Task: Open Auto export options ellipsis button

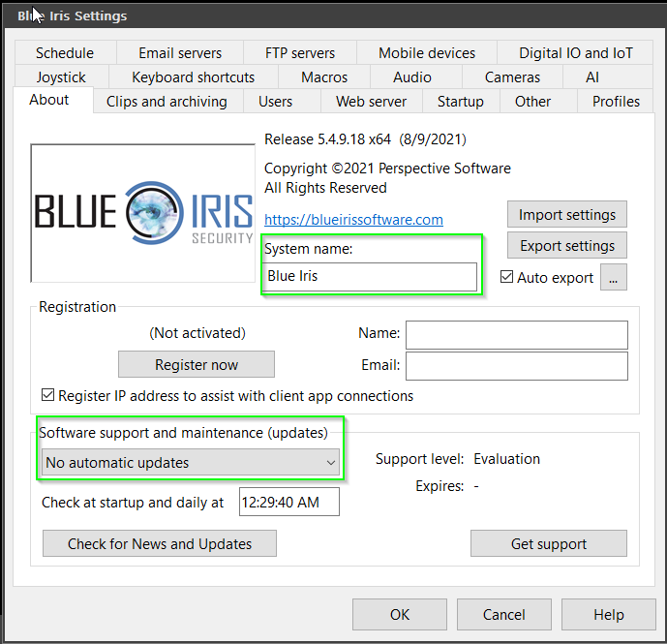Action: pyautogui.click(x=614, y=278)
